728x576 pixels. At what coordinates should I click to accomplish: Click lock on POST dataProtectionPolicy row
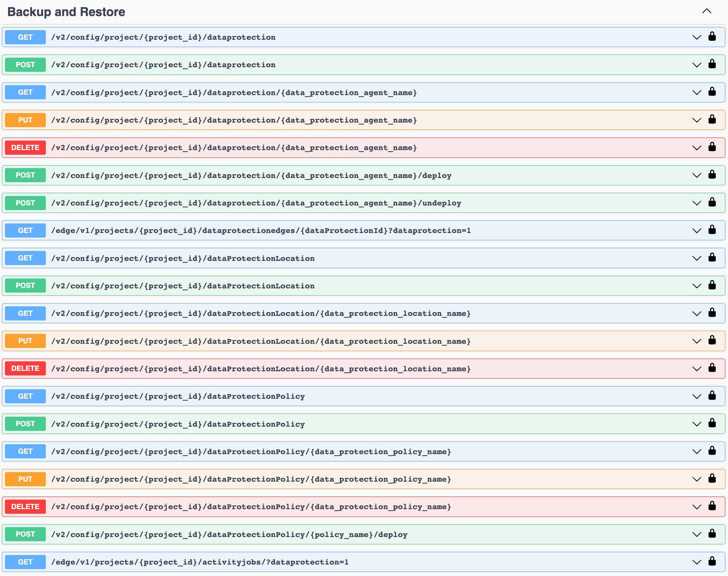[x=712, y=423]
